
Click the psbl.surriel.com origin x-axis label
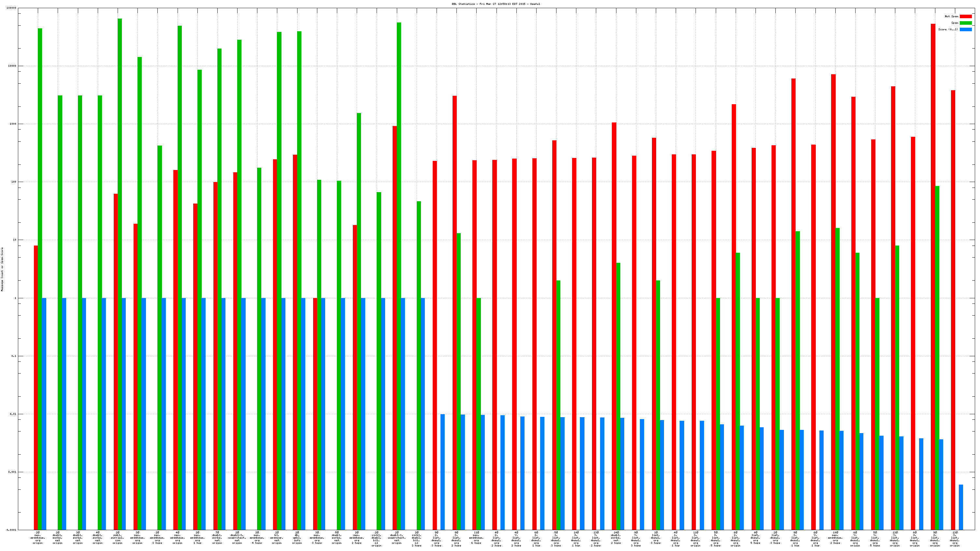118,538
